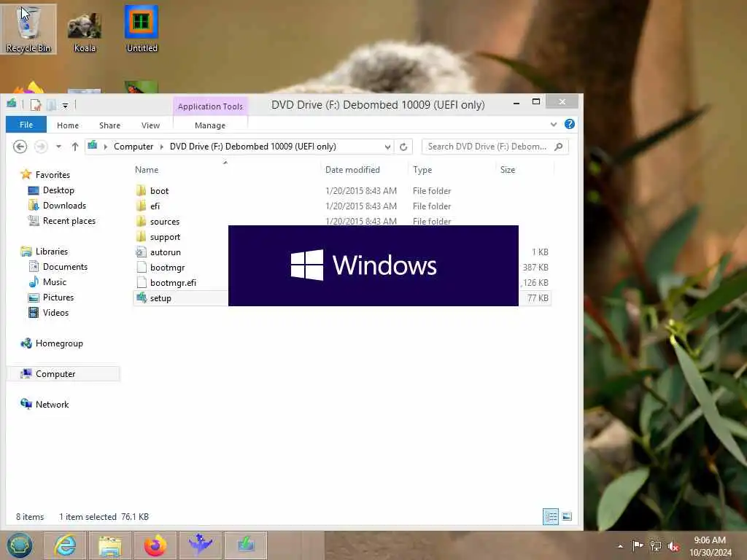
Task: Open the Documents library
Action: [x=65, y=267]
